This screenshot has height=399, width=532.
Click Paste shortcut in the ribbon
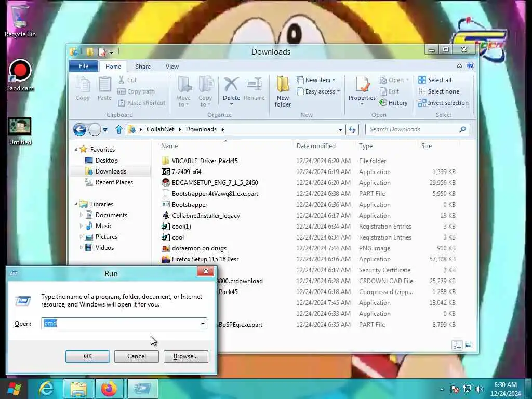point(141,103)
